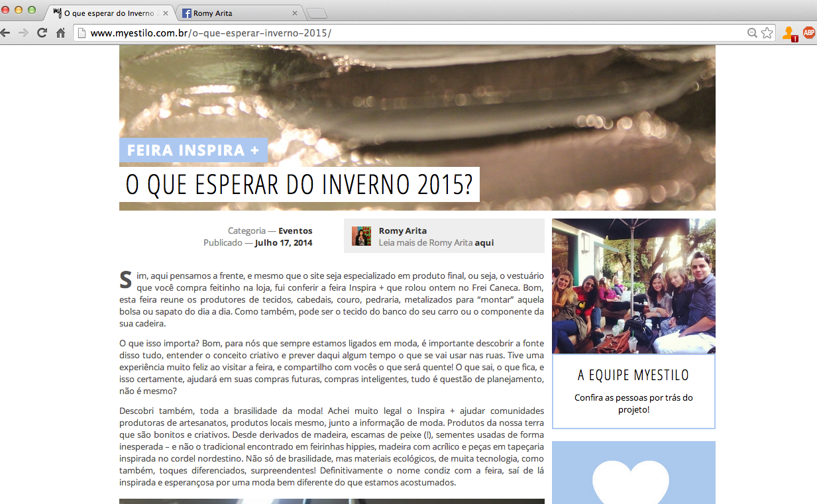Go forward to the next page
817x504 pixels.
pyautogui.click(x=23, y=32)
